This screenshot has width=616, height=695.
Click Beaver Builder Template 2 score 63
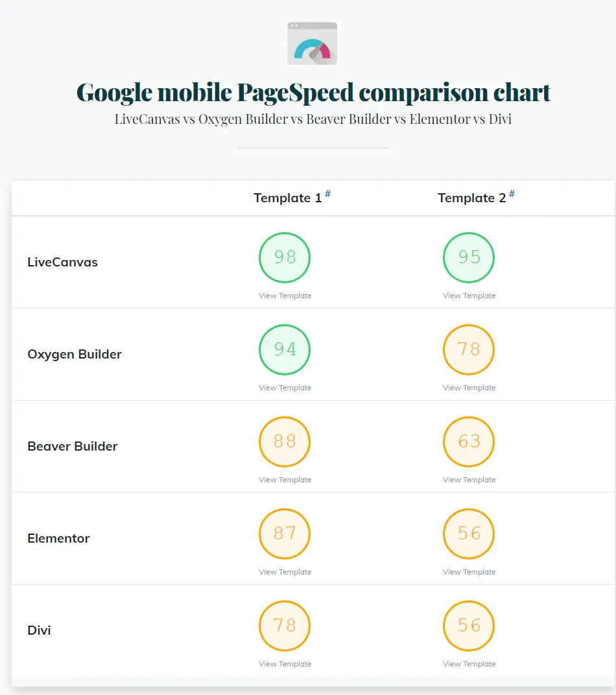(469, 442)
